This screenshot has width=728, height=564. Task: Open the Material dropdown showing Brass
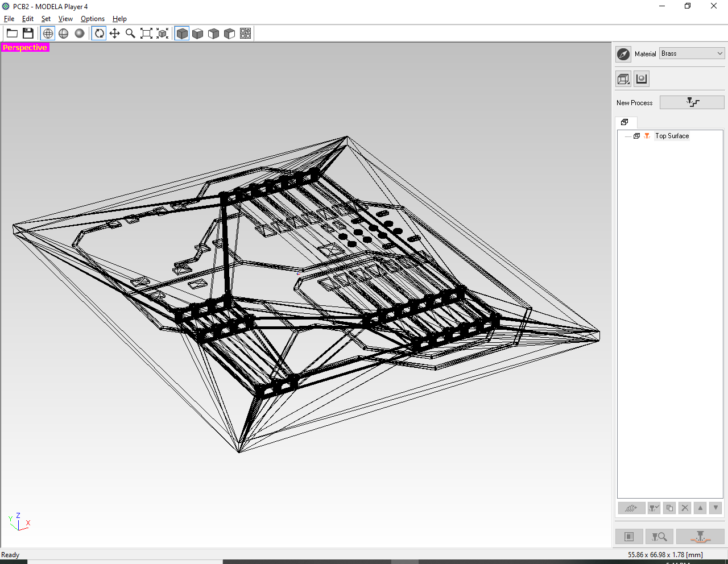pos(692,53)
